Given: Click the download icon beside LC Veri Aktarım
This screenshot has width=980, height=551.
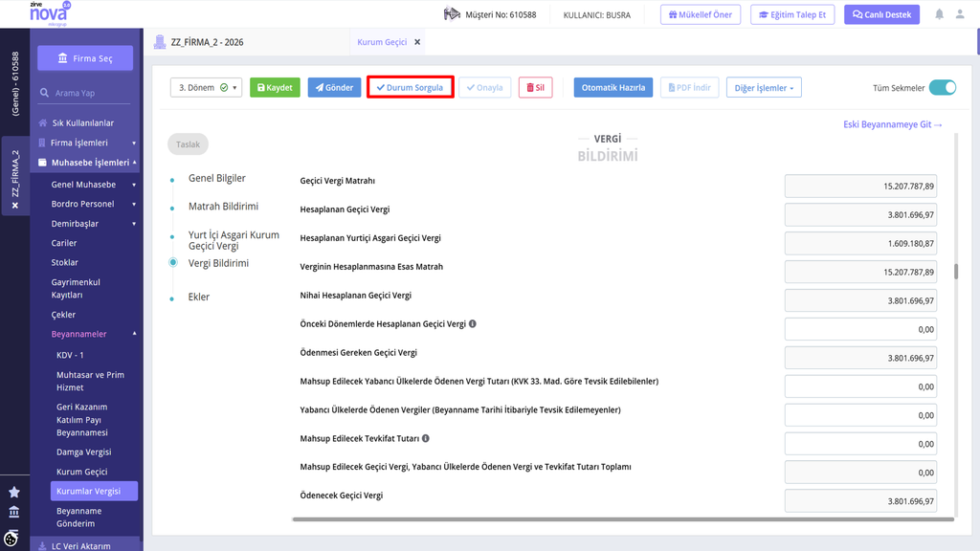Looking at the screenshot, I should click(x=42, y=546).
